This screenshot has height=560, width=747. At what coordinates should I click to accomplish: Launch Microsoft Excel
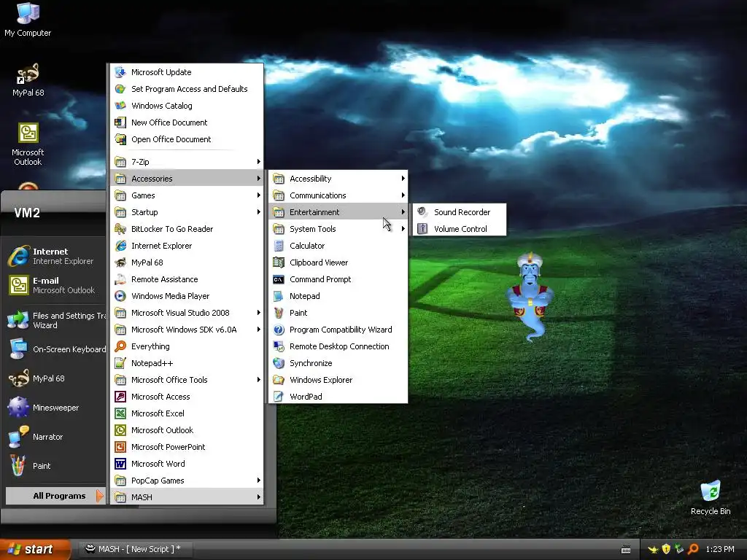coord(187,413)
